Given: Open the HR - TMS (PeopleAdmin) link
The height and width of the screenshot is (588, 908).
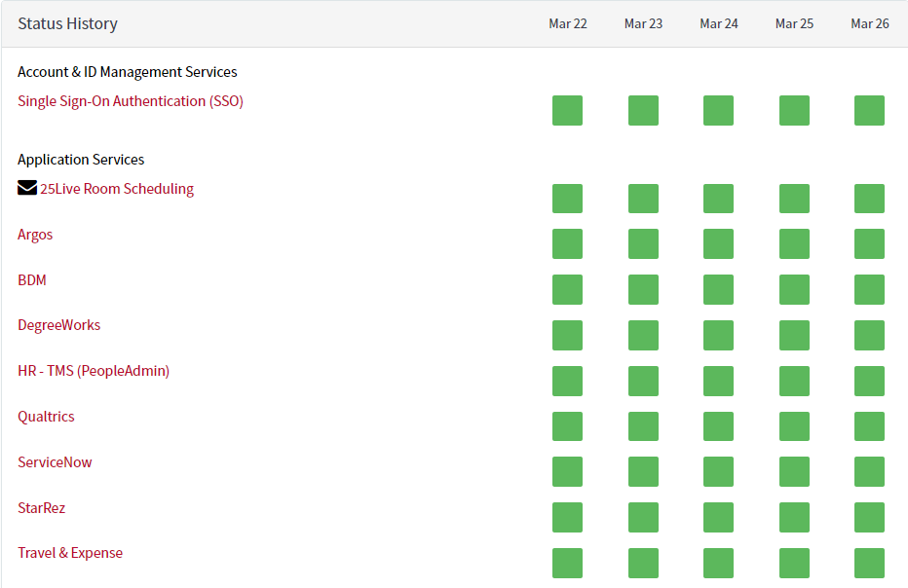Looking at the screenshot, I should [x=94, y=371].
